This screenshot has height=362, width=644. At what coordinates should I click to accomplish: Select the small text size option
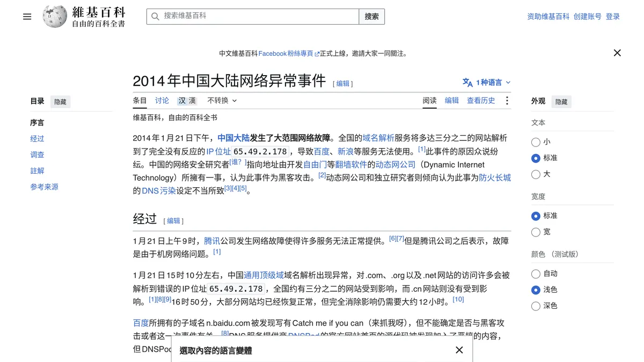(536, 142)
